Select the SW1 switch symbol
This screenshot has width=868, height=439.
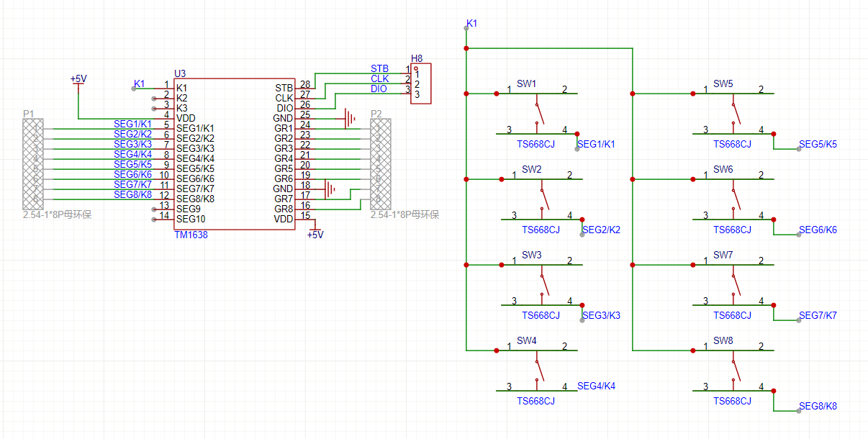(x=537, y=113)
